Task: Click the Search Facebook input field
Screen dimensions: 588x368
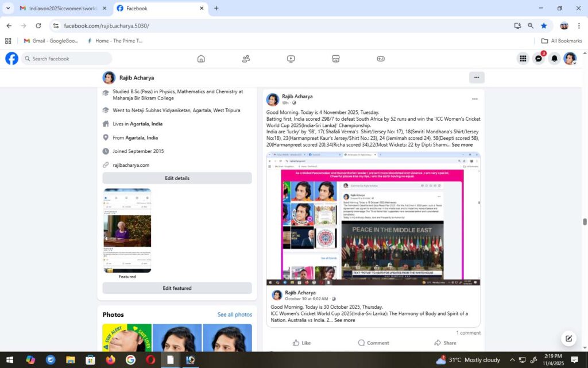Action: pos(69,59)
